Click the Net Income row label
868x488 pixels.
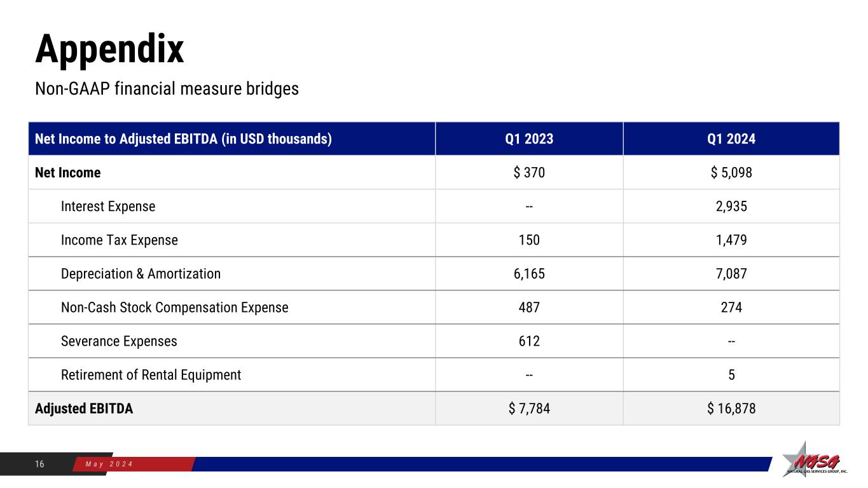(68, 173)
